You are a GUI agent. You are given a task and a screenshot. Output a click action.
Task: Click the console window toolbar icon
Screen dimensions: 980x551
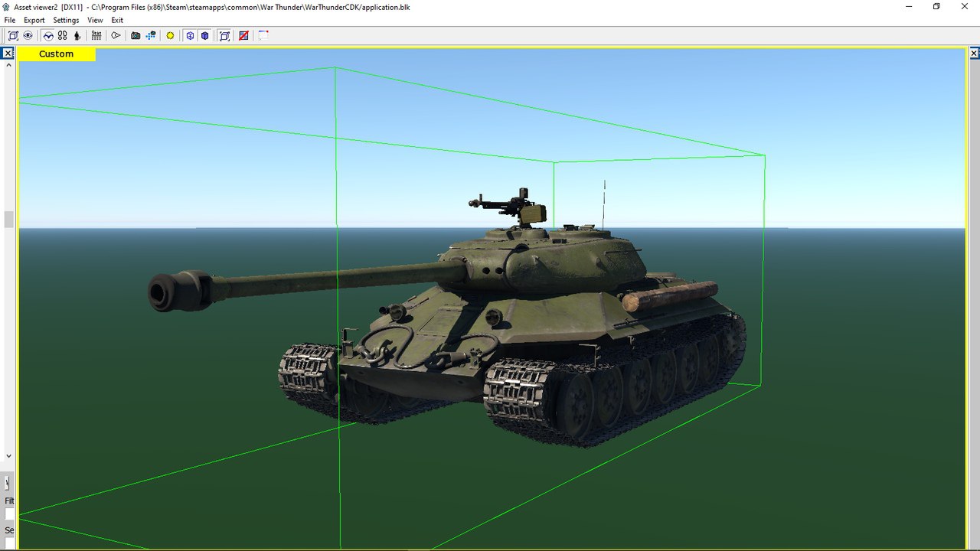click(x=263, y=35)
